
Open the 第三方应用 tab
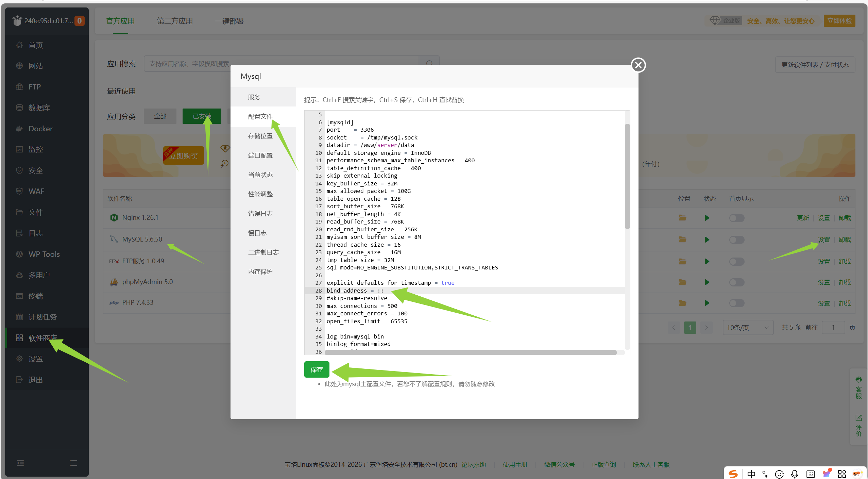(x=174, y=21)
